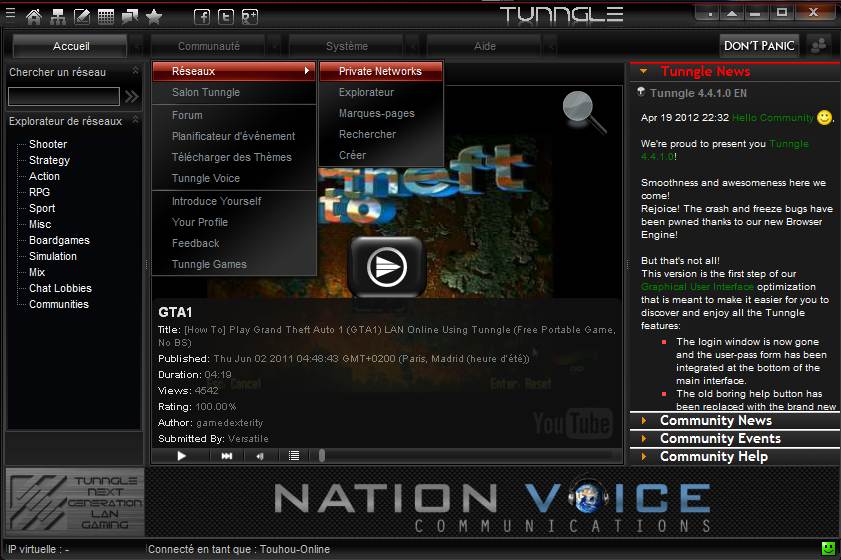
Task: Expand the Community Events section
Action: click(x=644, y=439)
